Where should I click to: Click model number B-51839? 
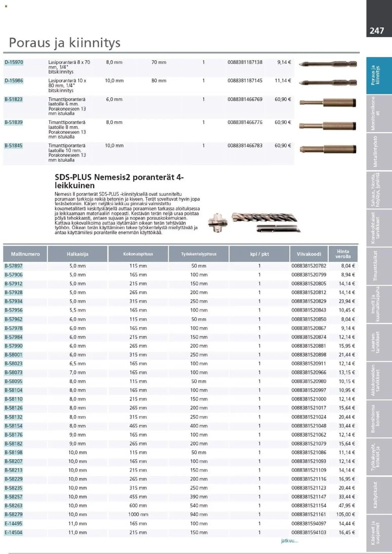coord(14,122)
